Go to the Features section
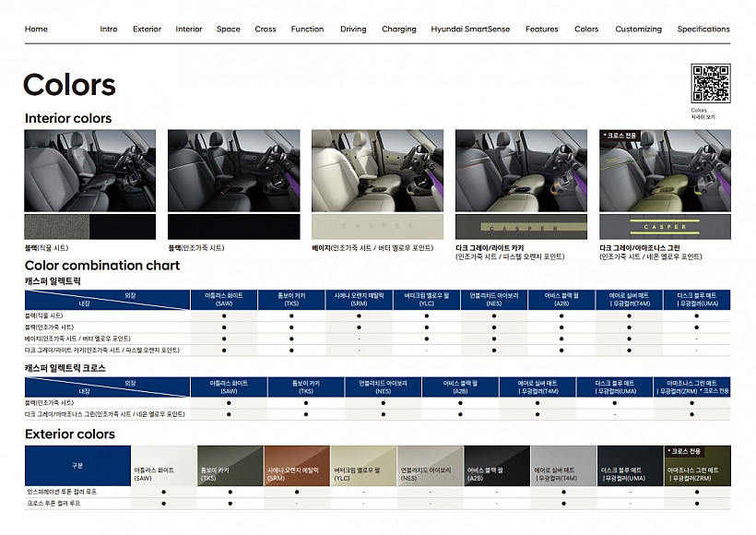Screen dimensions: 756x535 click(x=541, y=29)
